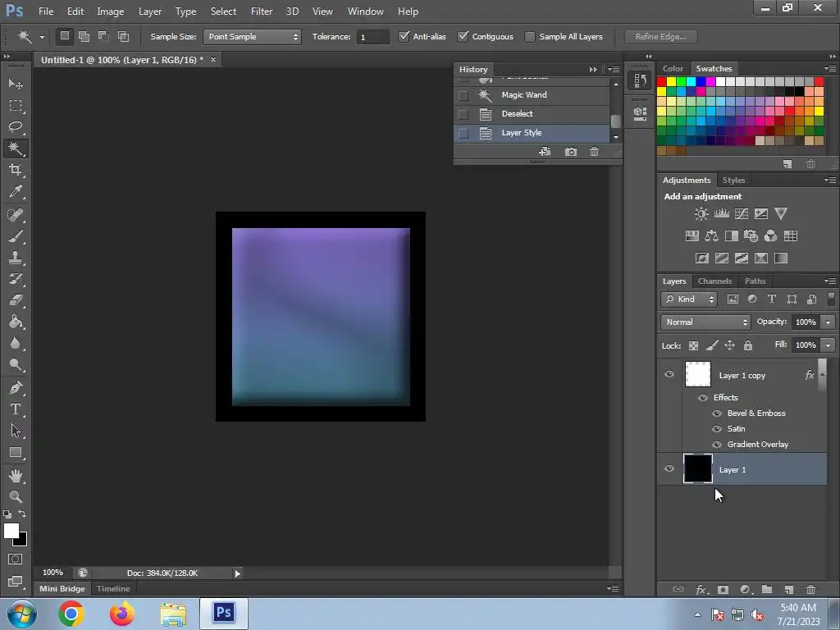840x630 pixels.
Task: Click the Tolerance input field
Action: click(x=373, y=37)
